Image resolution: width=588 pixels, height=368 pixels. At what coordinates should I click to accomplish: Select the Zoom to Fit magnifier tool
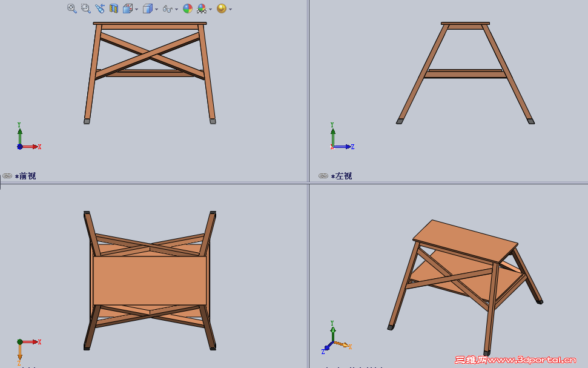(71, 8)
